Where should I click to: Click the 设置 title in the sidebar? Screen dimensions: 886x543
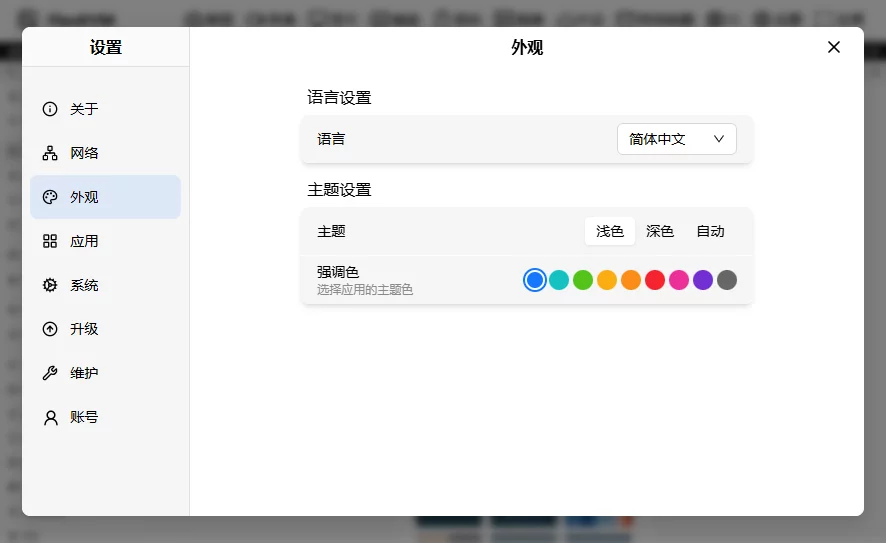pyautogui.click(x=106, y=47)
